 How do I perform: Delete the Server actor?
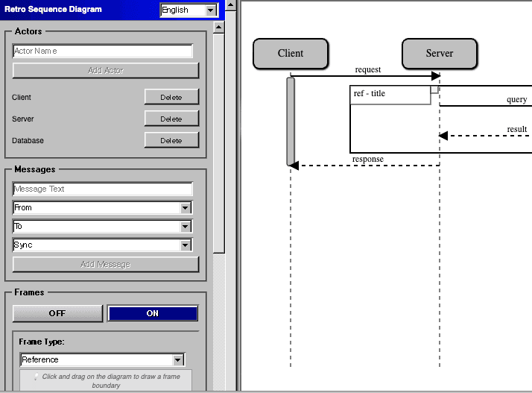click(171, 119)
